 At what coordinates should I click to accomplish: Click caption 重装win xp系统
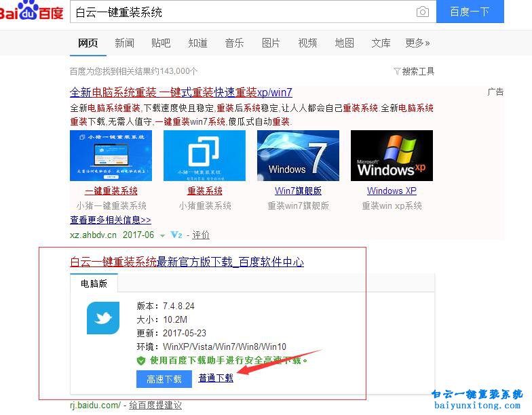pos(392,205)
